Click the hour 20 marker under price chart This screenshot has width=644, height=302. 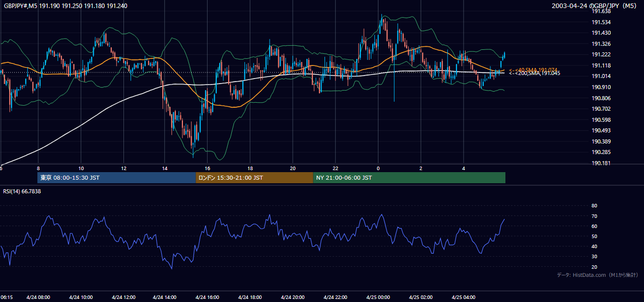[293, 168]
